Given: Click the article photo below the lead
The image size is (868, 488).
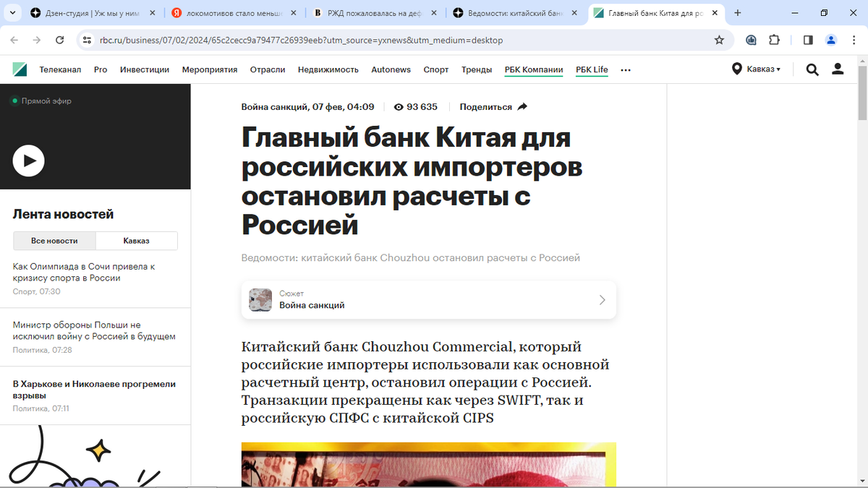Looking at the screenshot, I should click(x=429, y=465).
